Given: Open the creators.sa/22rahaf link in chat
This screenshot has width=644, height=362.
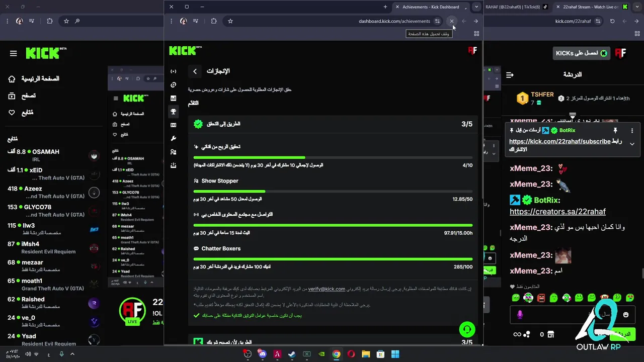Looking at the screenshot, I should tap(557, 212).
